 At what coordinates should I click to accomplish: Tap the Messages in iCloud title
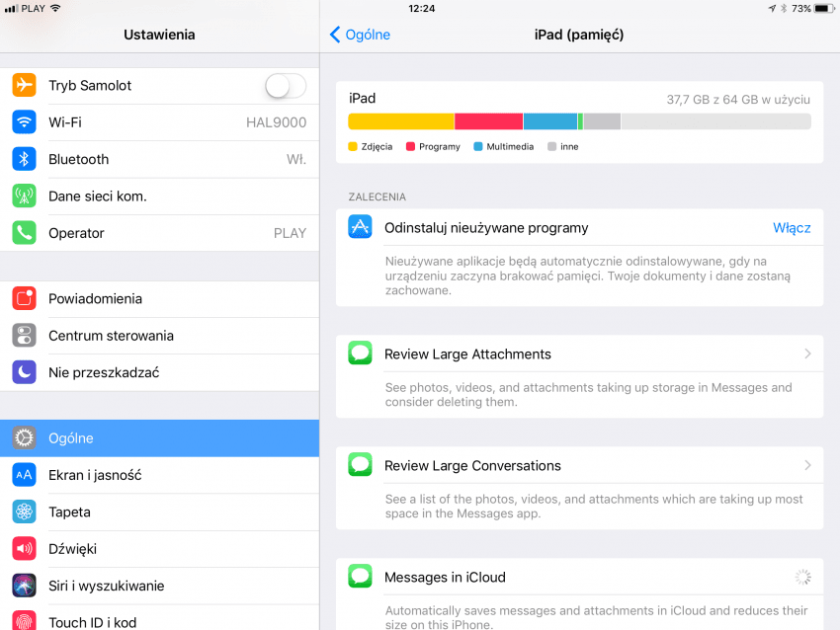[x=445, y=577]
